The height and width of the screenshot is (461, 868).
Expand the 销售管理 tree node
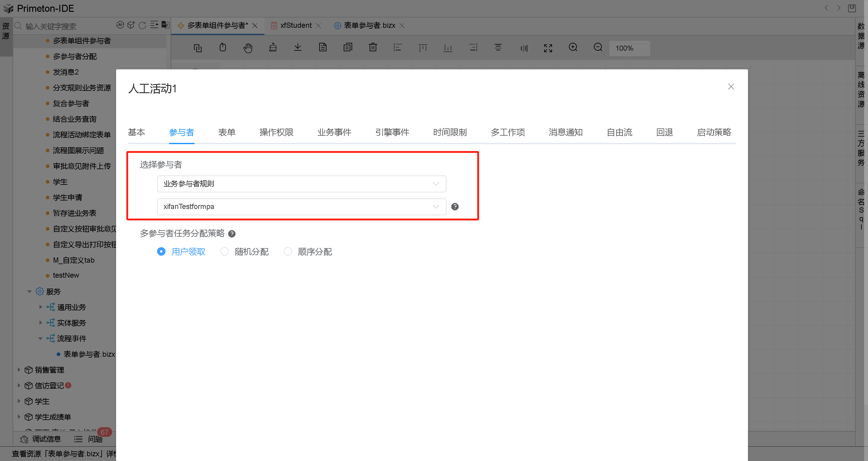click(19, 369)
